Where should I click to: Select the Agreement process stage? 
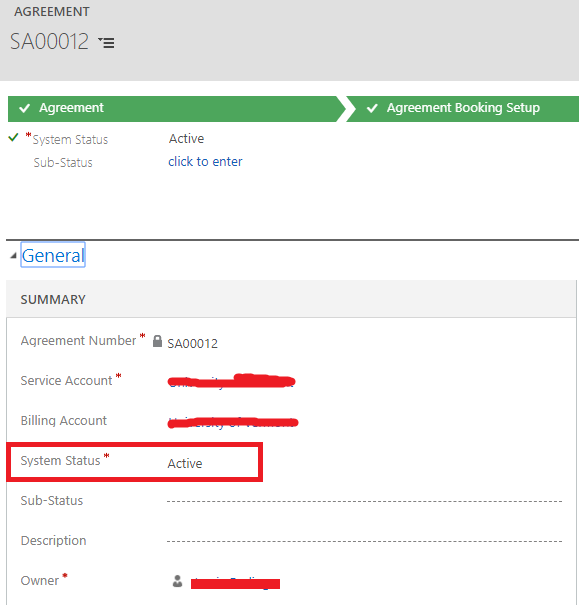tap(176, 109)
